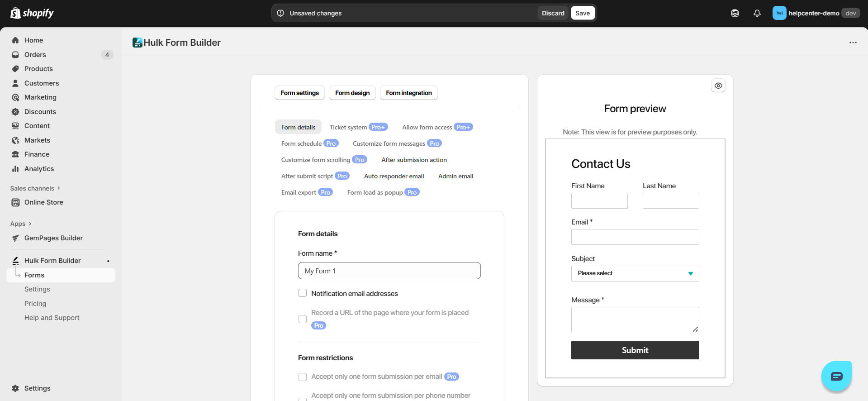Tick Accept only one submission per email

(303, 377)
